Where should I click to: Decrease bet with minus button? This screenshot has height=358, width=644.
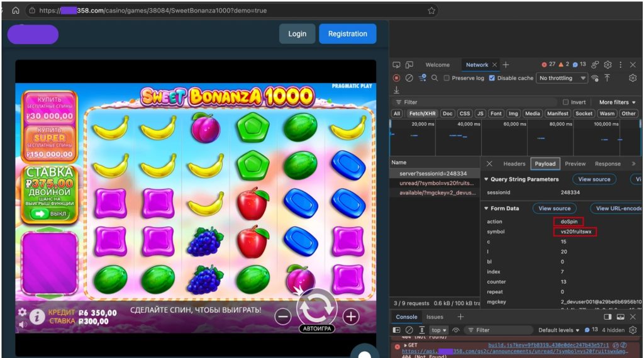click(283, 316)
